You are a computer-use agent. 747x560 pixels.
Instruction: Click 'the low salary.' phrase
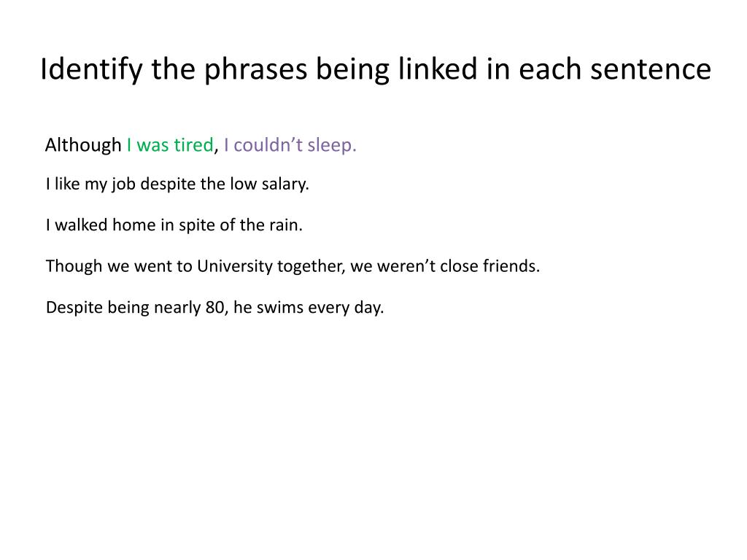point(255,184)
